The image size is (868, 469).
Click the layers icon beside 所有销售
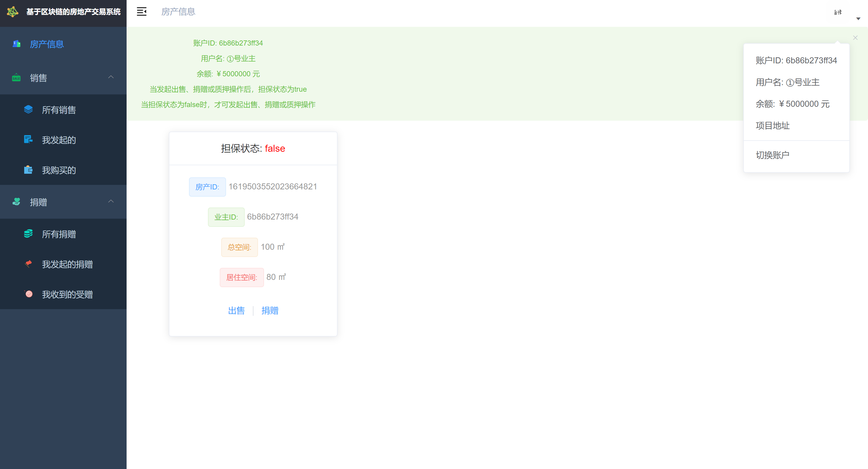28,109
